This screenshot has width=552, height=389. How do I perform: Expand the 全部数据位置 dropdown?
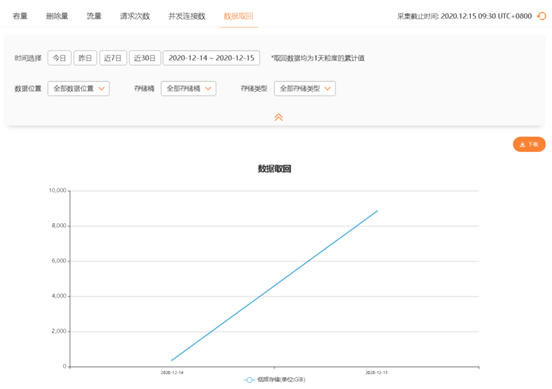click(79, 88)
